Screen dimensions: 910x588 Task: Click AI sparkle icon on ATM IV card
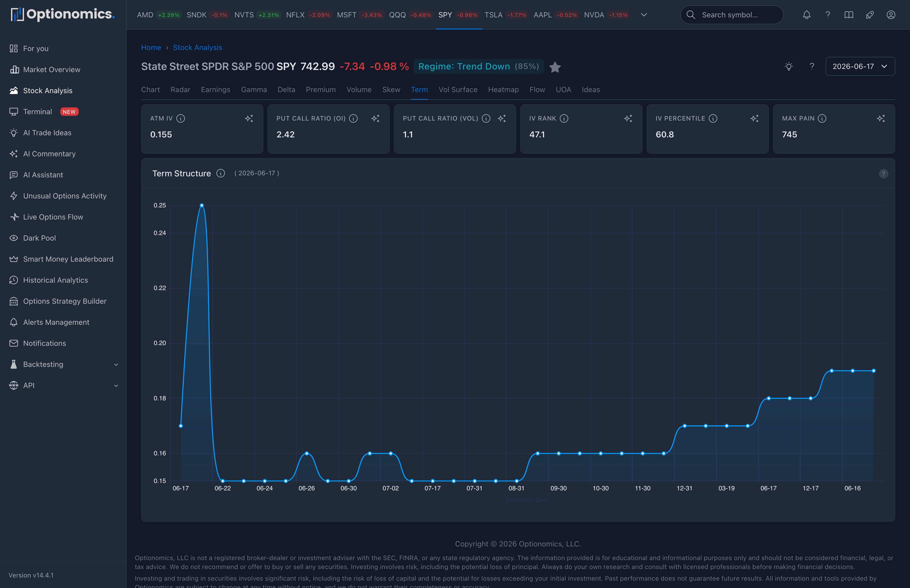249,118
